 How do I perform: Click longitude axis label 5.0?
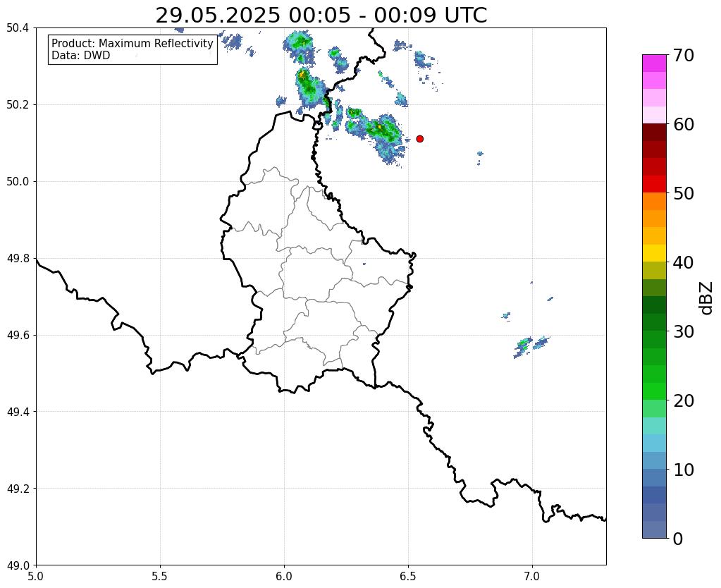pyautogui.click(x=36, y=577)
